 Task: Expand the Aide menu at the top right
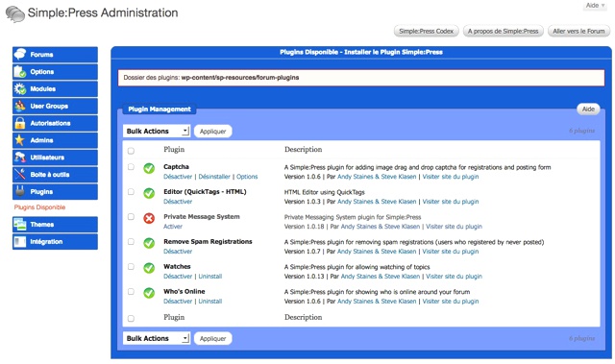tap(595, 6)
